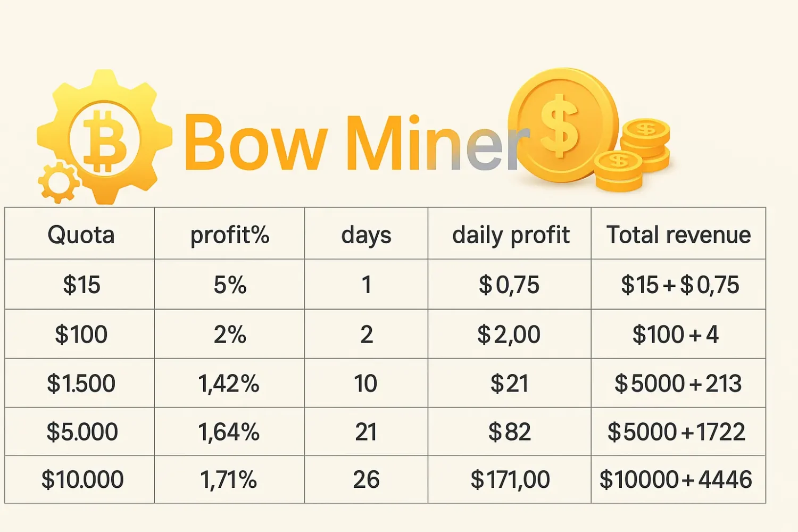Click the Bow Miner title text

tap(351, 143)
